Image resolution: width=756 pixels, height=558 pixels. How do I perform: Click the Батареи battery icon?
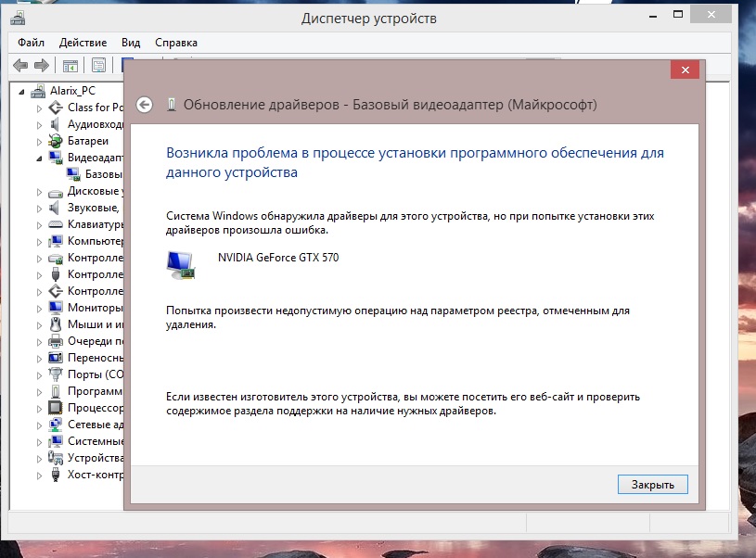click(x=56, y=141)
